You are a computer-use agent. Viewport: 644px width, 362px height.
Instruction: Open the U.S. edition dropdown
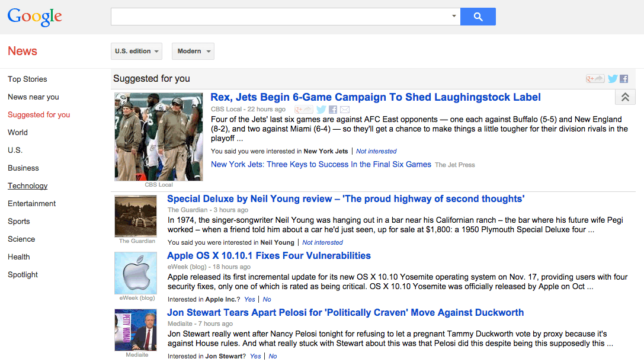click(136, 51)
